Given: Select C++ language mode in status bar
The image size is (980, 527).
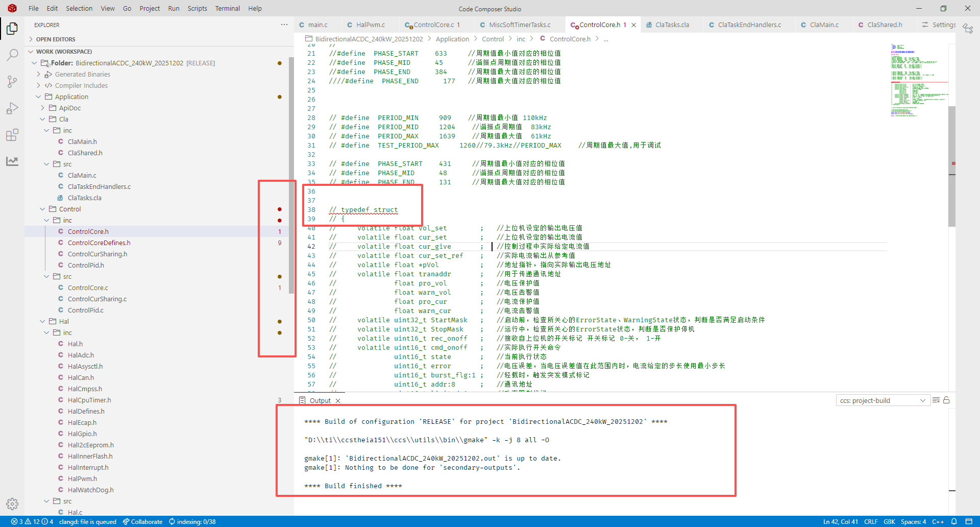Looking at the screenshot, I should pos(938,521).
